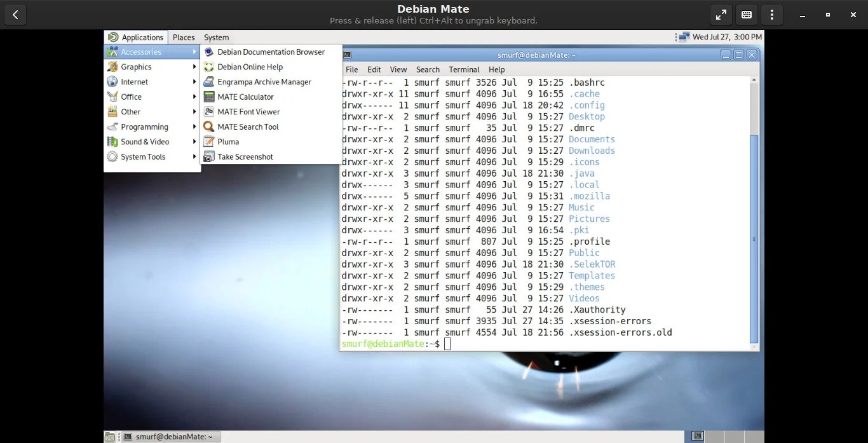This screenshot has height=443, width=868.
Task: Click Office category icon
Action: coord(112,97)
